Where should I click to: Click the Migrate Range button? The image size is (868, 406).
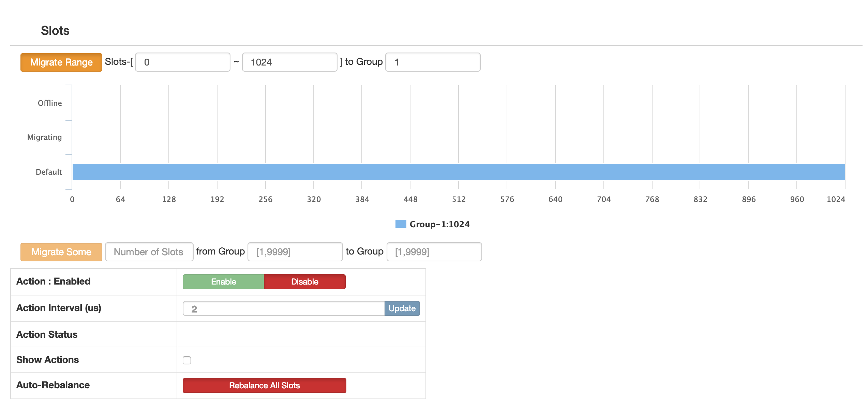click(x=61, y=62)
